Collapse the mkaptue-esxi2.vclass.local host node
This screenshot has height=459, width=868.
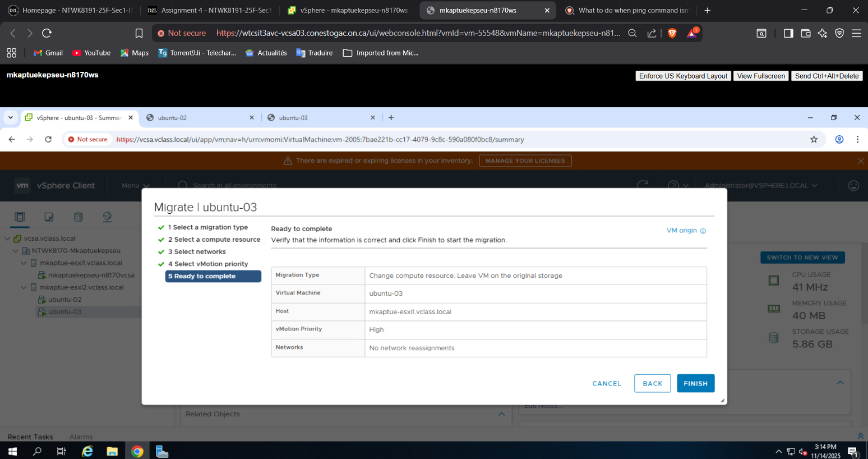click(24, 287)
